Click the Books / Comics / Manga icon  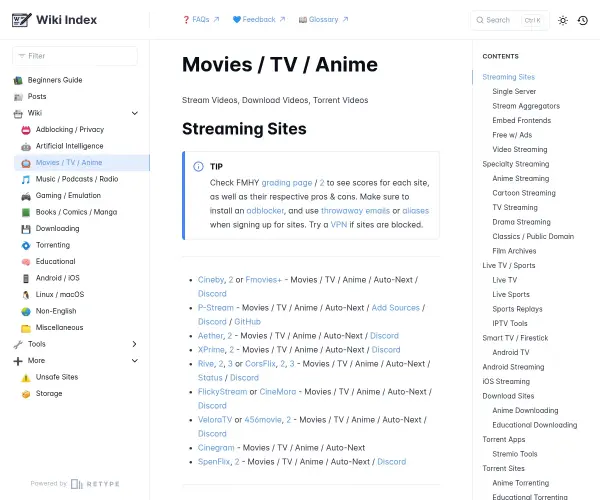26,212
